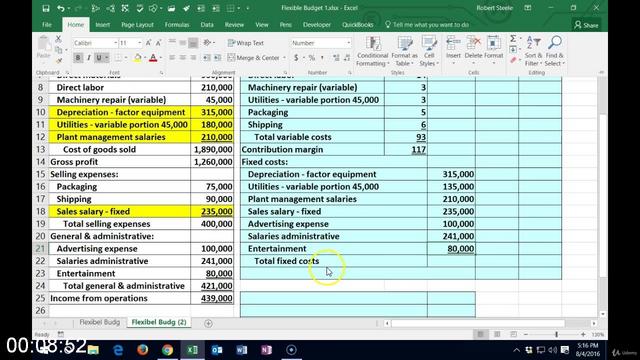The width and height of the screenshot is (640, 360).
Task: Apply the accounting dollar number format
Action: 296,58
